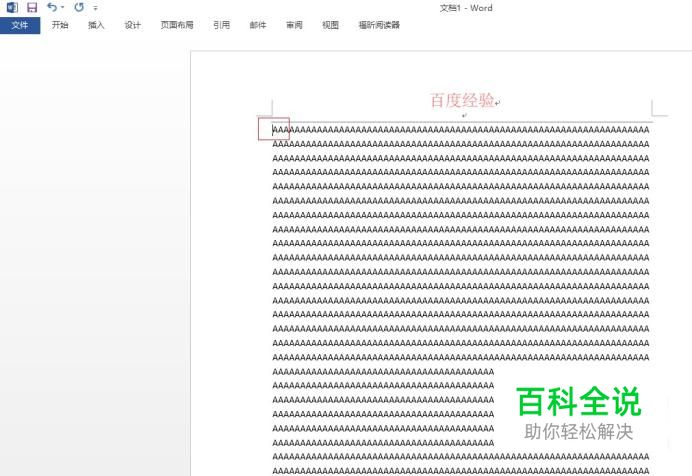Screen dimensions: 692x476
Task: Open the 审阅 (Review) tab
Action: pos(294,25)
